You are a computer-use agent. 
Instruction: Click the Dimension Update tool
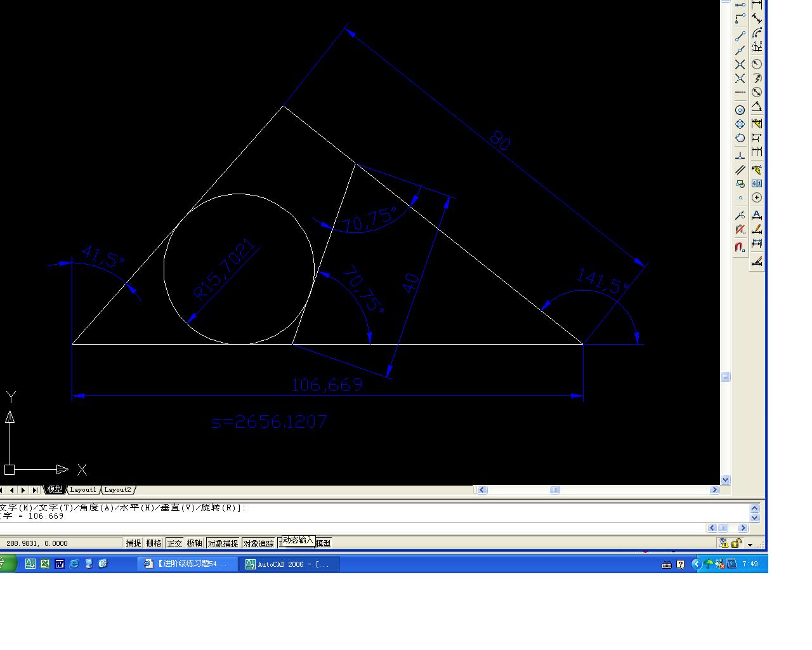click(x=757, y=243)
